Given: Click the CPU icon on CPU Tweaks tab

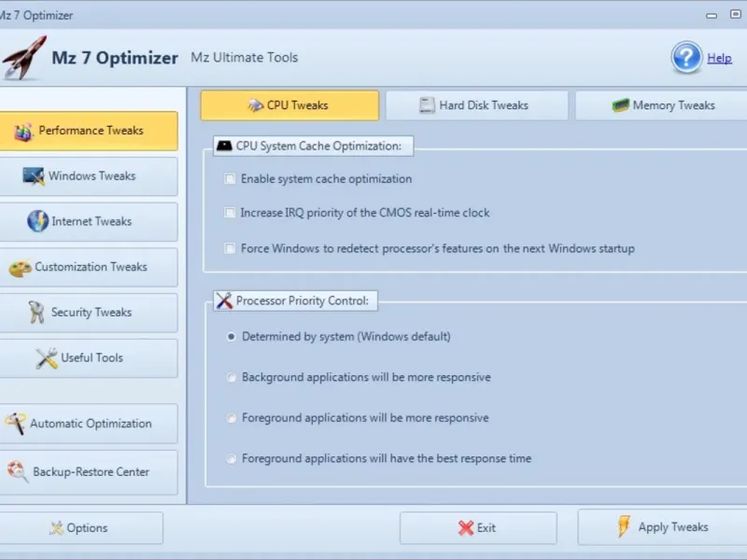Looking at the screenshot, I should 255,105.
